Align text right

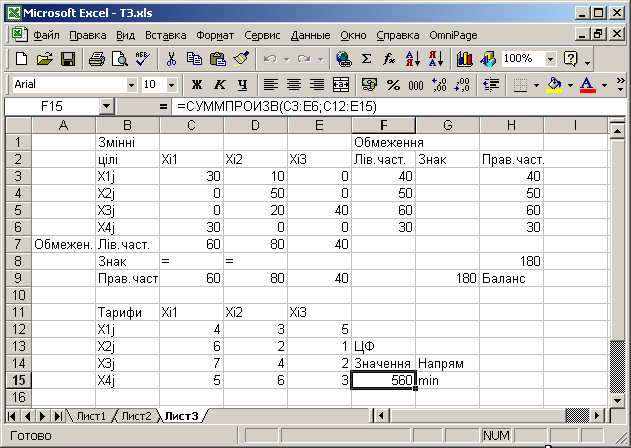pos(317,85)
